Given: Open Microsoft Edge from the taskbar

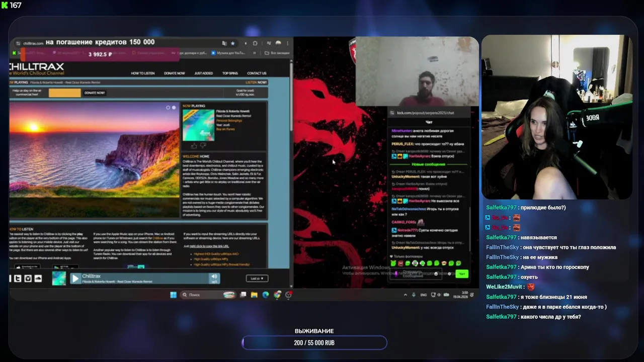Looking at the screenshot, I should point(266,295).
